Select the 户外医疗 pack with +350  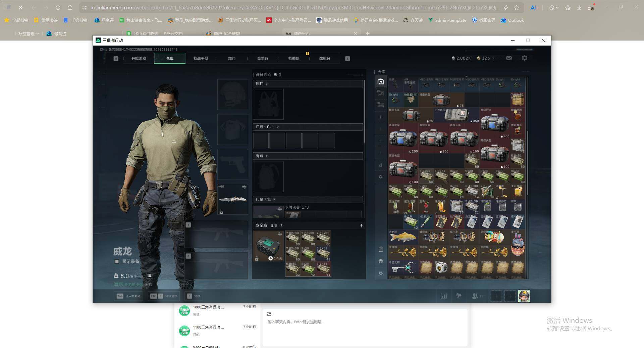coord(457,115)
